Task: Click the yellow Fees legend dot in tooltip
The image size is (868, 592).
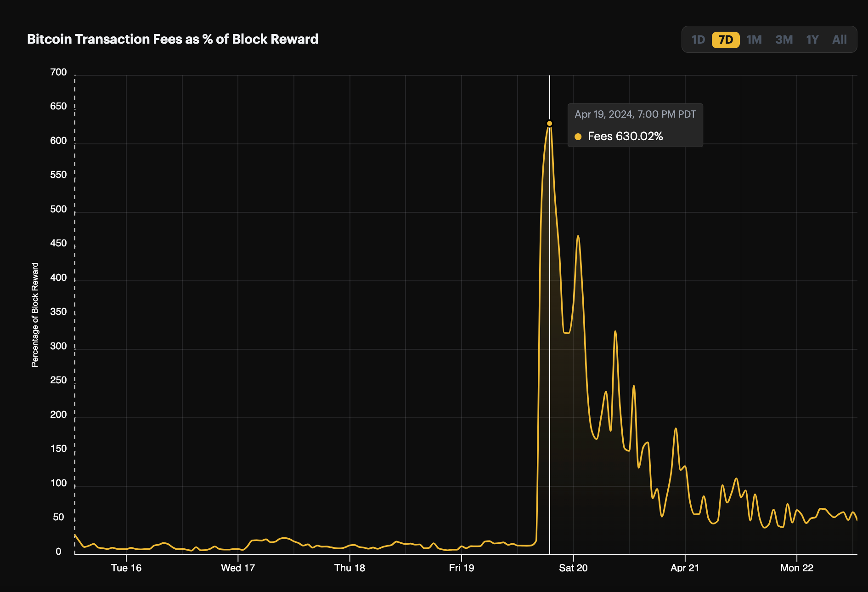Action: [x=578, y=137]
